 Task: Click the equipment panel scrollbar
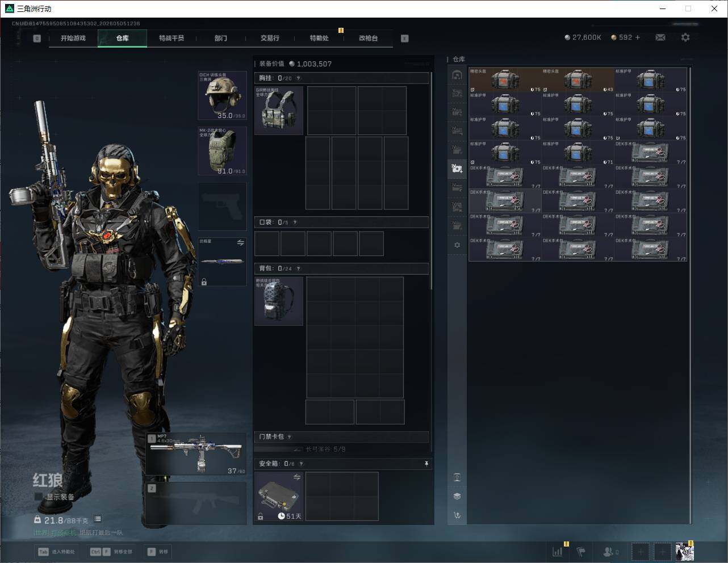tap(432, 182)
